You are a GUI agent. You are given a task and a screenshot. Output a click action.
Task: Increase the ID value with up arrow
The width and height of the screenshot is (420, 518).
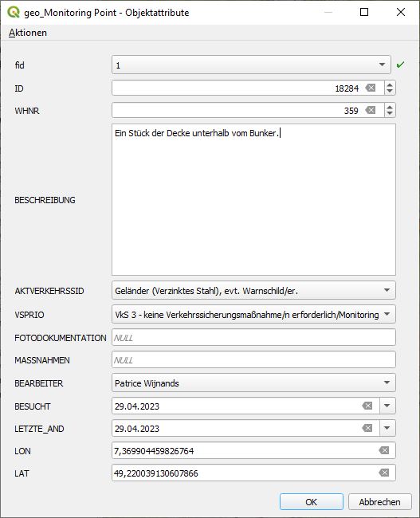(x=390, y=84)
